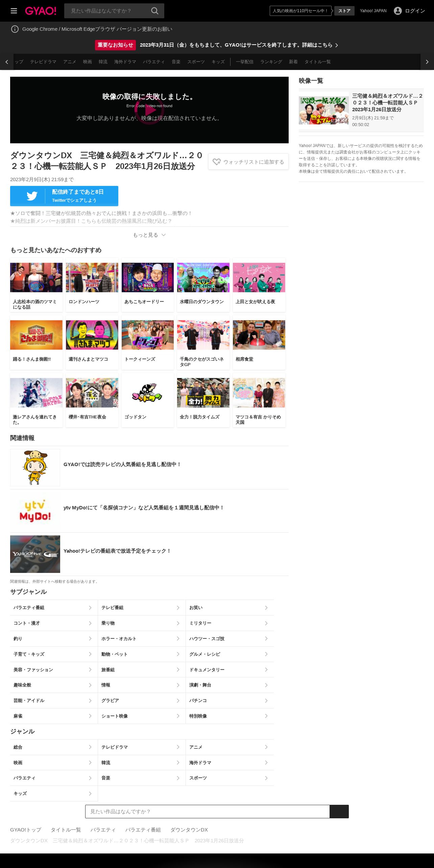Select タイトル一覧 in navigation

click(x=318, y=62)
